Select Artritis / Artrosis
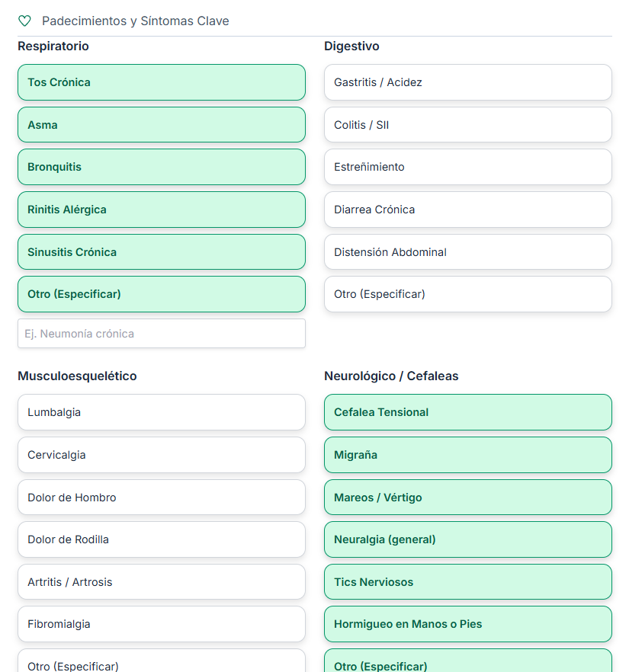The width and height of the screenshot is (629, 672). pos(161,581)
